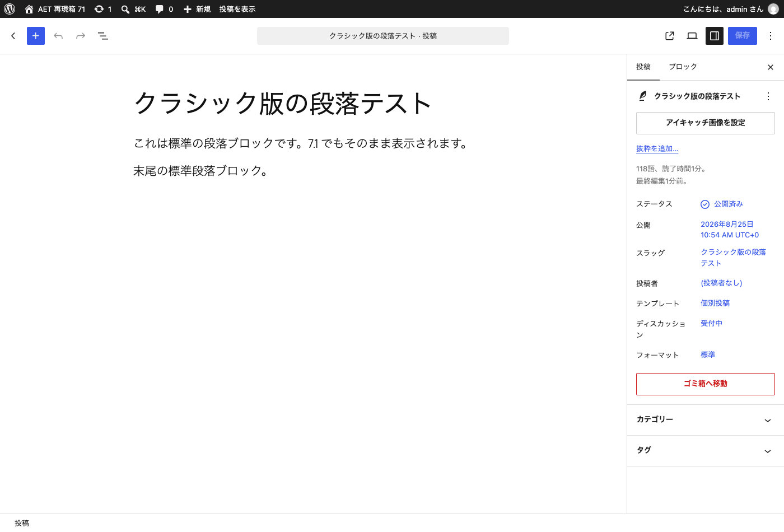Open the device preview options
Image resolution: width=784 pixels, height=532 pixels.
[x=692, y=36]
